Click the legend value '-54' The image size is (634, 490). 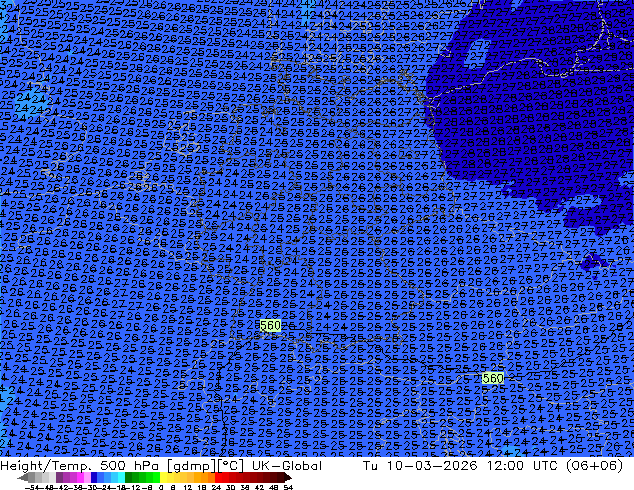point(32,487)
